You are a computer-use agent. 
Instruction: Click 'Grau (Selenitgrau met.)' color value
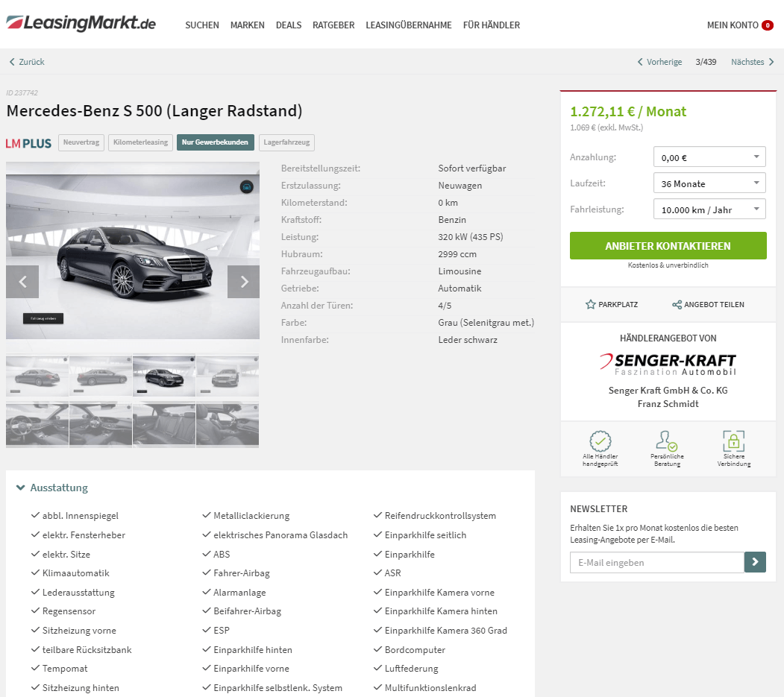coord(486,323)
